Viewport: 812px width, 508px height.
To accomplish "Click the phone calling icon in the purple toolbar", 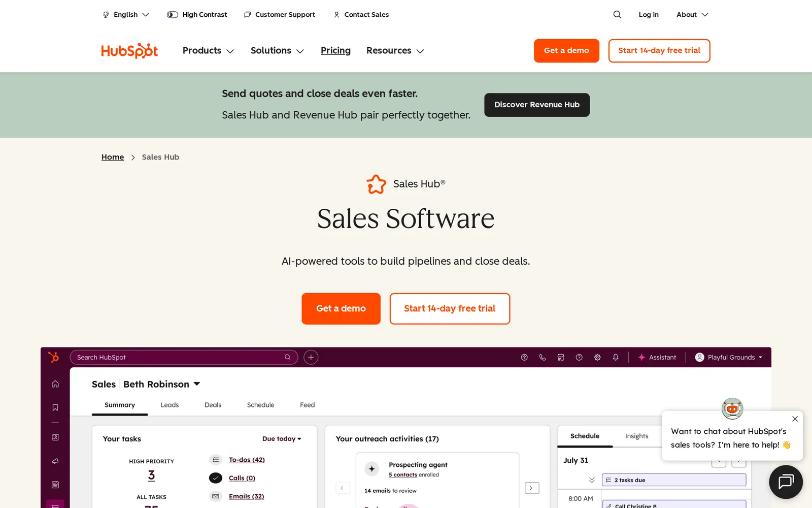I will tap(543, 357).
